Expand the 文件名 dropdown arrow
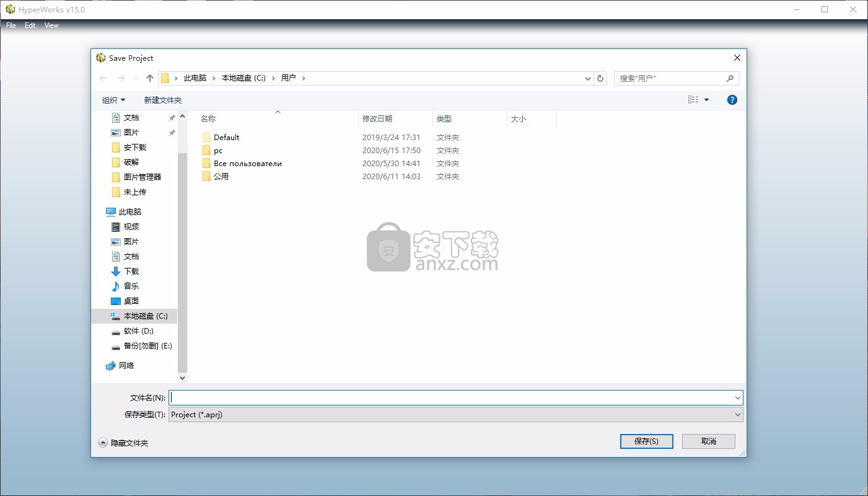This screenshot has width=868, height=496. point(737,397)
